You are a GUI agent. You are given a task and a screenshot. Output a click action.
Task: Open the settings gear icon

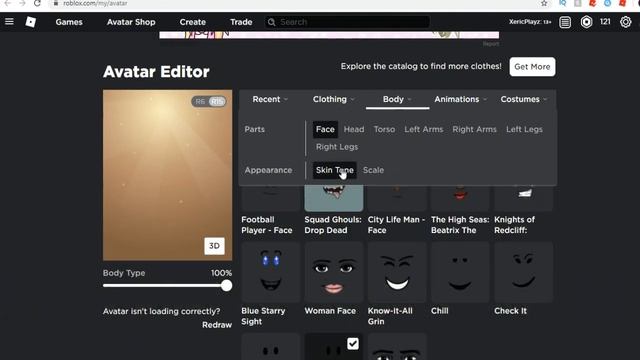625,22
